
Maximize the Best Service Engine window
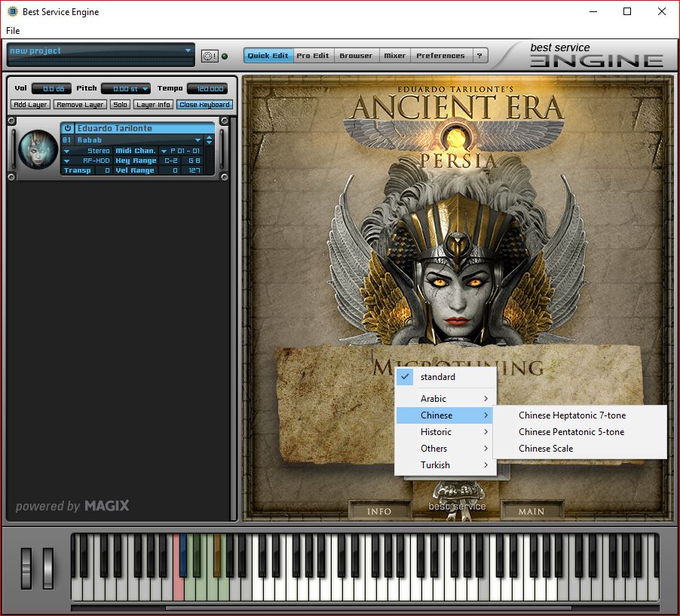tap(627, 12)
